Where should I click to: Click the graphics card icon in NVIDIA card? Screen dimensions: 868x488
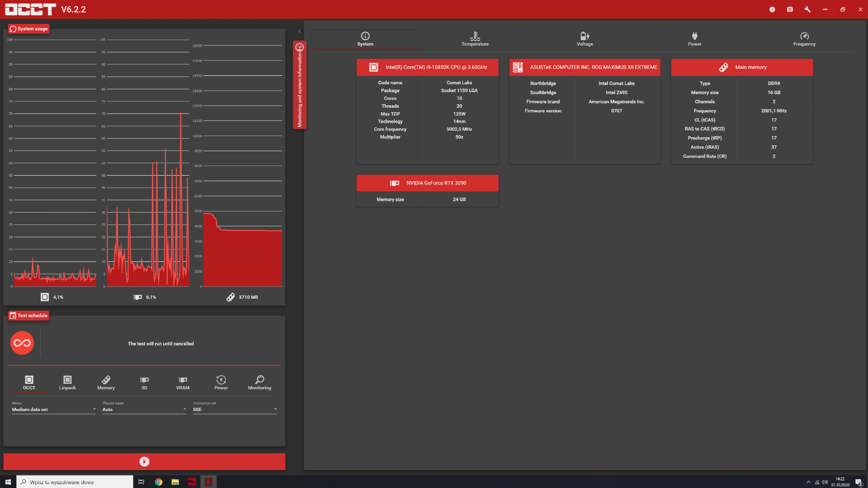[394, 183]
